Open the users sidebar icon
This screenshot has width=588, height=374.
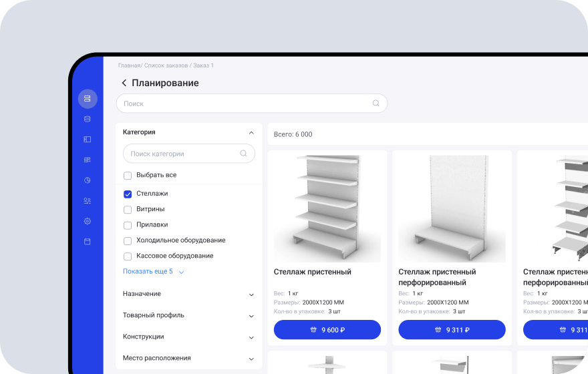[x=88, y=201]
